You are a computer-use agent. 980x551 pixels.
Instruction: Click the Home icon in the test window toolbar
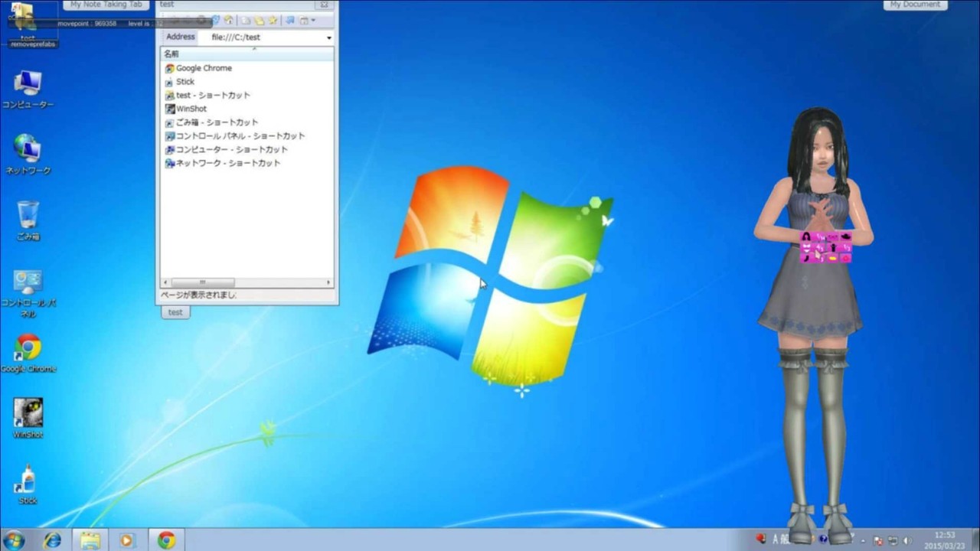(228, 21)
